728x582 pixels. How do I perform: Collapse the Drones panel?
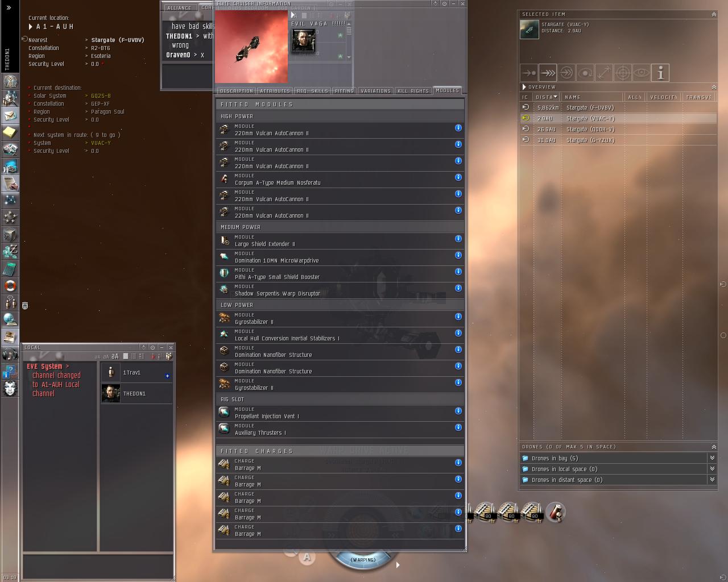point(714,447)
